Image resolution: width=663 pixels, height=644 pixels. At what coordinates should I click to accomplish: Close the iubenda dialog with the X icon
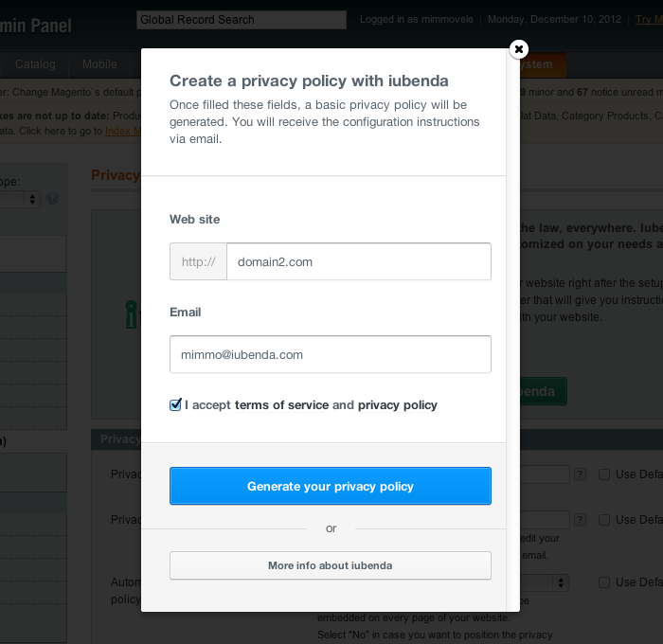coord(519,49)
